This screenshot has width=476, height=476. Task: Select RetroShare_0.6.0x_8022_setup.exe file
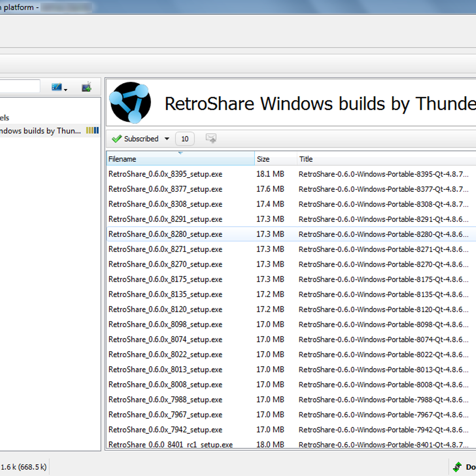pyautogui.click(x=165, y=355)
